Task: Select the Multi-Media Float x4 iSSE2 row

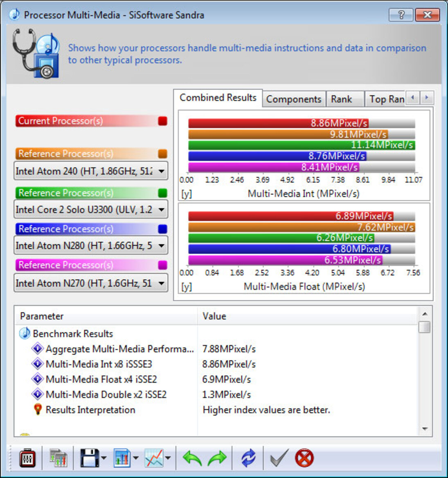Action: pyautogui.click(x=216, y=379)
